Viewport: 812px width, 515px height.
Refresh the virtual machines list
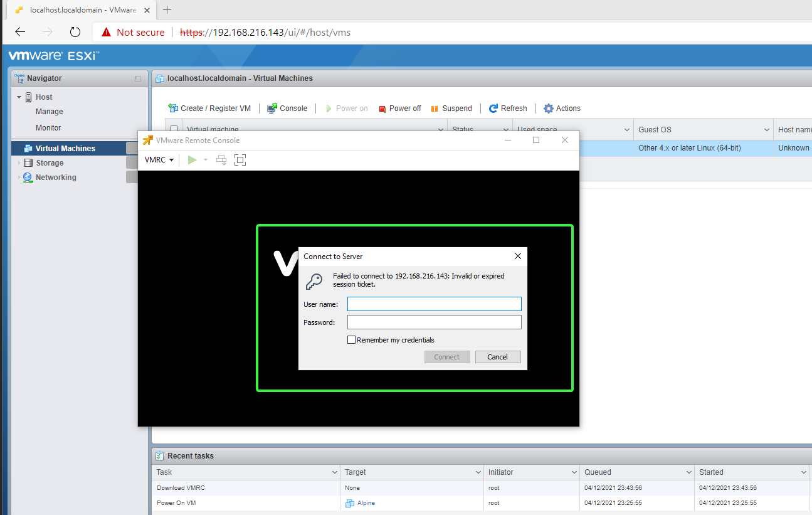508,109
